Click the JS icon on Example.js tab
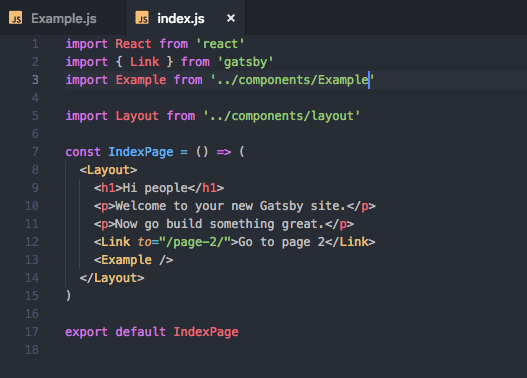527x378 pixels. click(15, 18)
